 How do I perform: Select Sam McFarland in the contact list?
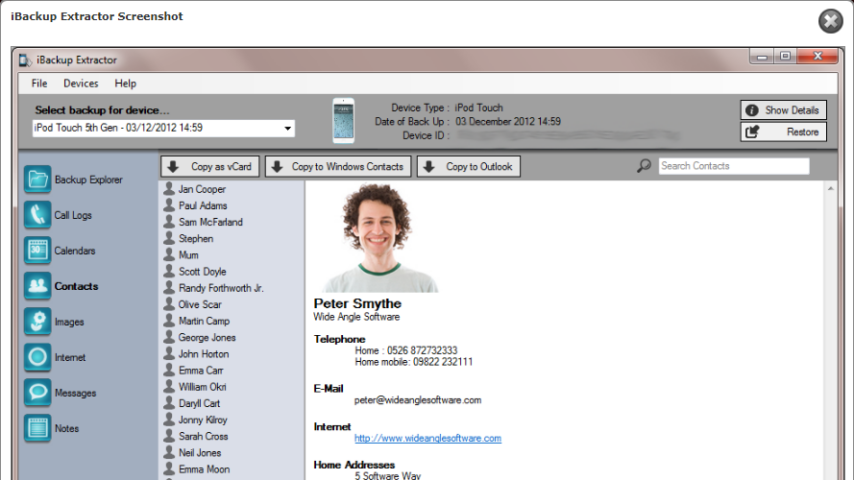[211, 222]
